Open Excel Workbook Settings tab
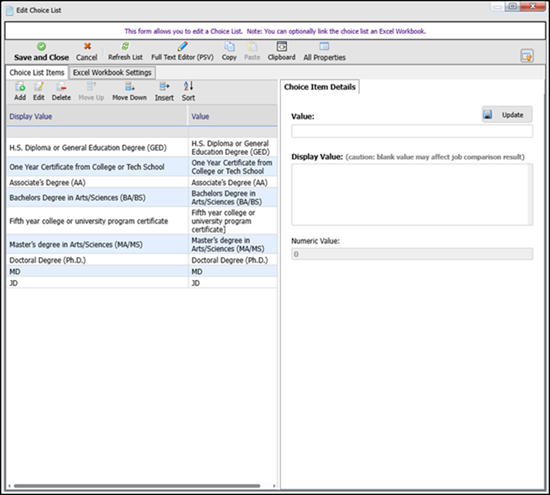This screenshot has width=550, height=495. 112,73
